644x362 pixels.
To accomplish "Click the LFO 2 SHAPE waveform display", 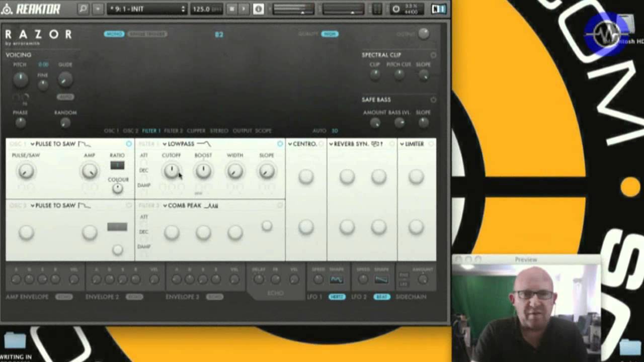I will click(381, 279).
